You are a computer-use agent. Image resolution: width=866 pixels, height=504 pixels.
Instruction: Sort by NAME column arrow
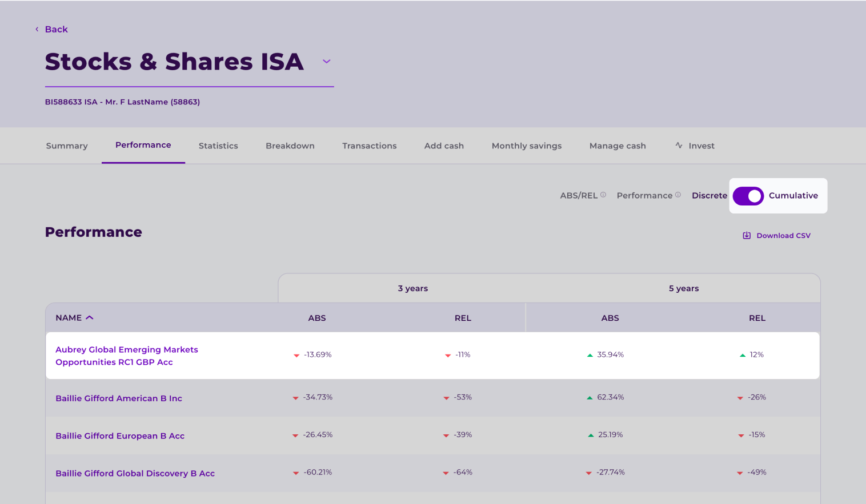click(x=90, y=318)
